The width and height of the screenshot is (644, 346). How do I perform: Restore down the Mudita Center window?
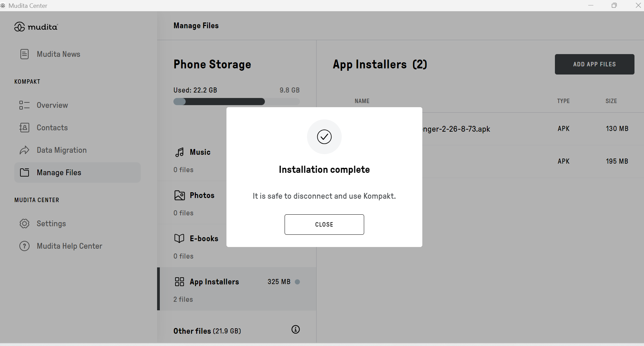(x=614, y=5)
